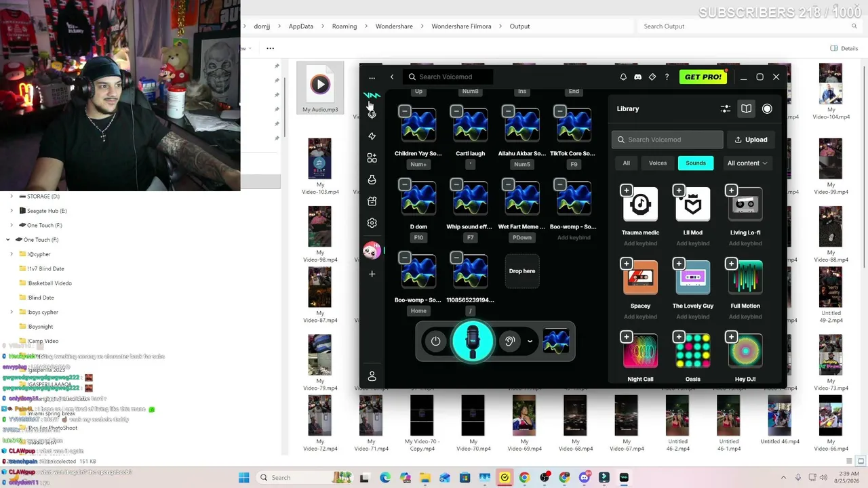Remove Children Yay sound from soundboard
Image resolution: width=868 pixels, height=488 pixels.
click(x=404, y=111)
